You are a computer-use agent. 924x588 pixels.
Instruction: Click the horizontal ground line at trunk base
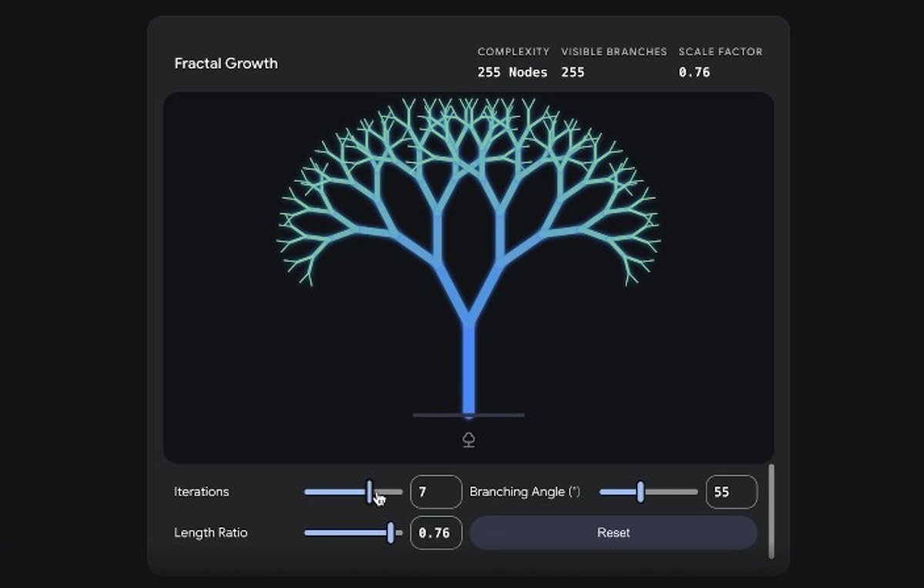click(500, 415)
